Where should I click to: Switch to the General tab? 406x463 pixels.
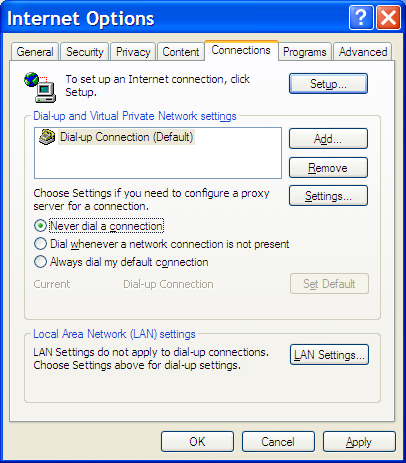(x=35, y=52)
